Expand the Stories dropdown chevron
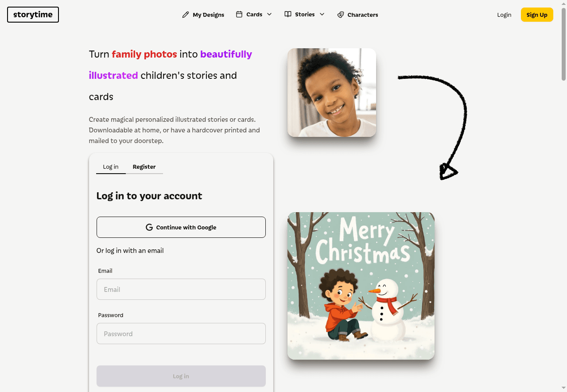The image size is (567, 392). click(x=322, y=14)
